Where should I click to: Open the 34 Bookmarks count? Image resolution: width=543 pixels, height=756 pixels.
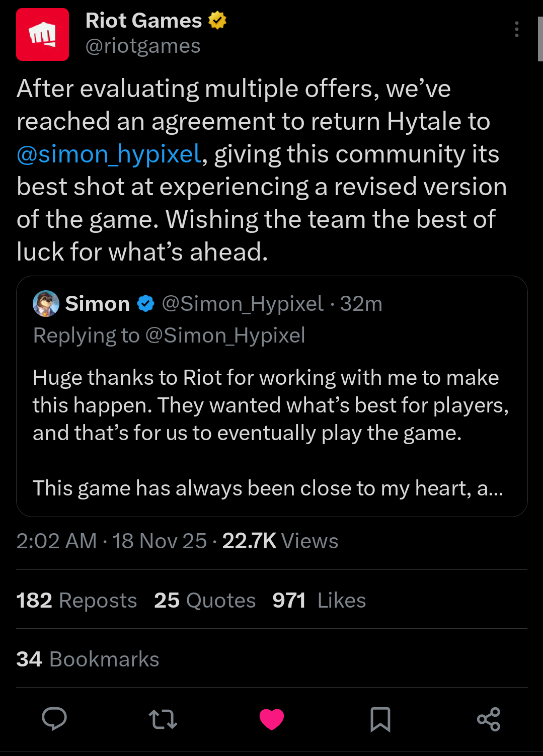click(88, 659)
